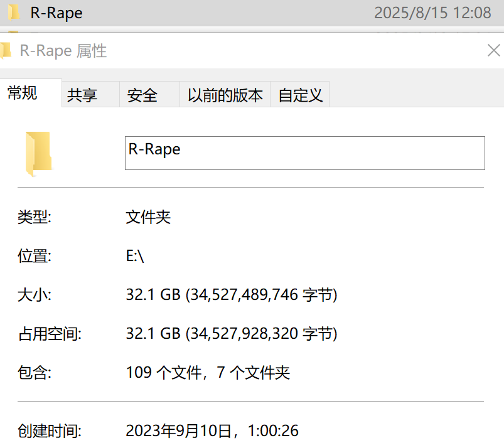Click the folder icon in dialog title bar

click(6, 51)
